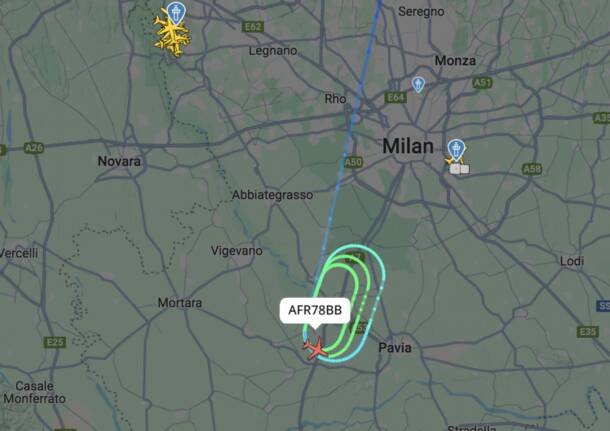Click the Vigevano town label
The height and width of the screenshot is (431, 610).
(x=237, y=251)
